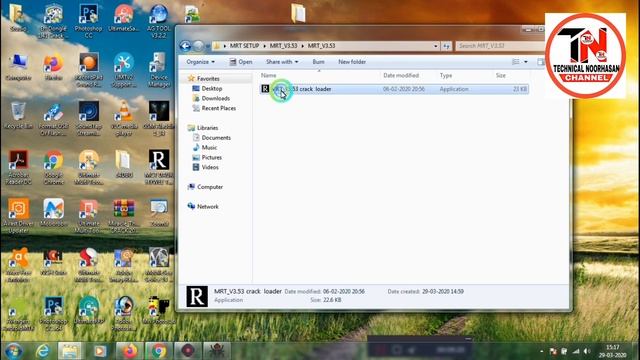
Task: Open Videos library
Action: (210, 167)
